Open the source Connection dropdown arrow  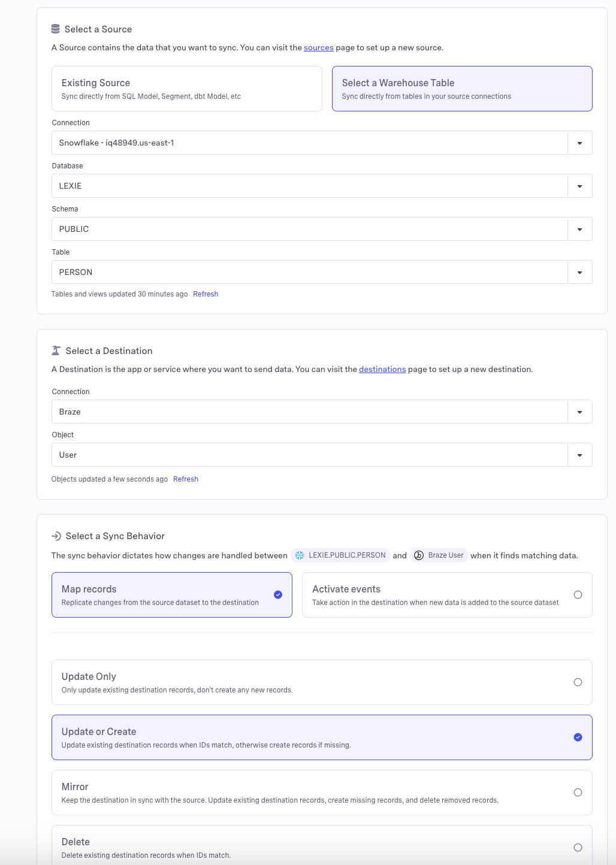(x=579, y=143)
